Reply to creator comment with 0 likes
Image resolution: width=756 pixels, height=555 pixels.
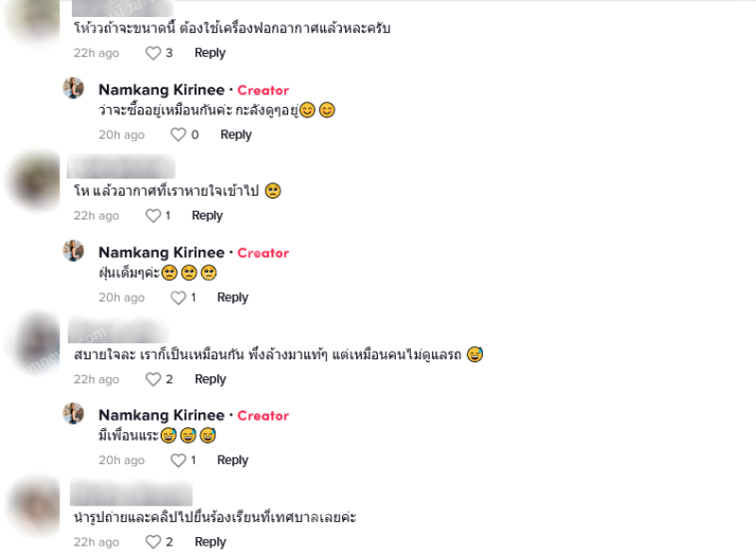coord(235,135)
